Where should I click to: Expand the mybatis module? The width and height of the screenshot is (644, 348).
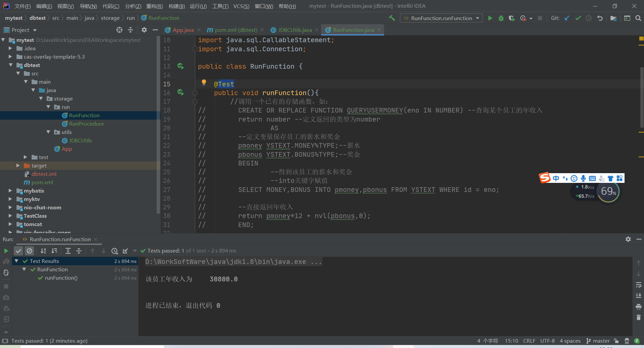[10, 191]
